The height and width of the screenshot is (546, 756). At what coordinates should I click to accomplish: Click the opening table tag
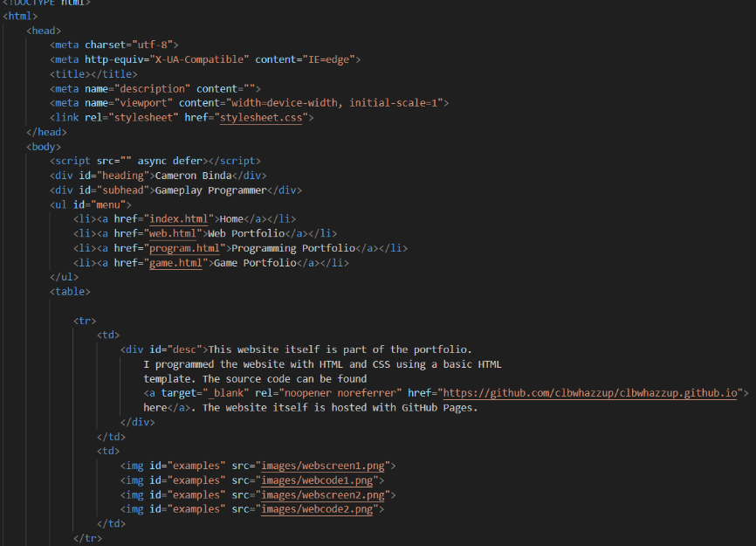tap(70, 292)
